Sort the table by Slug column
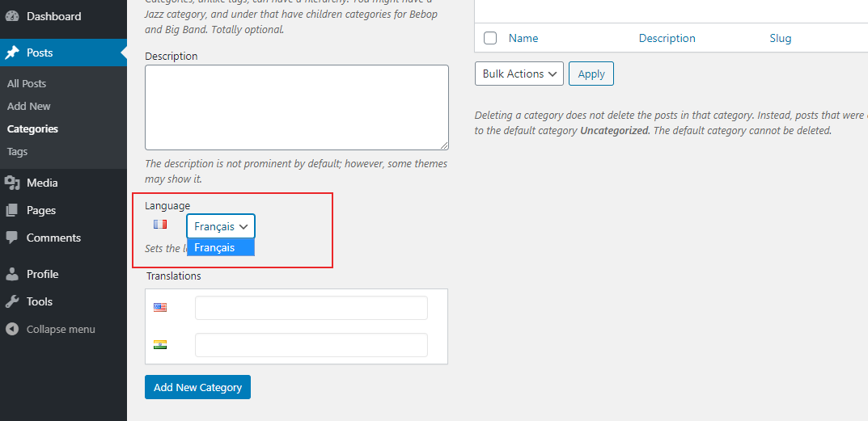The width and height of the screenshot is (868, 421). [x=781, y=38]
